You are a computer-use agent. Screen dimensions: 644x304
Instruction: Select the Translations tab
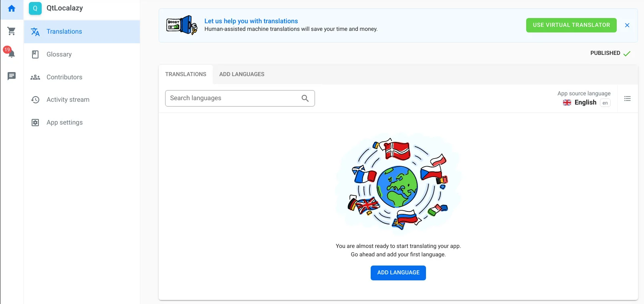[x=186, y=74]
